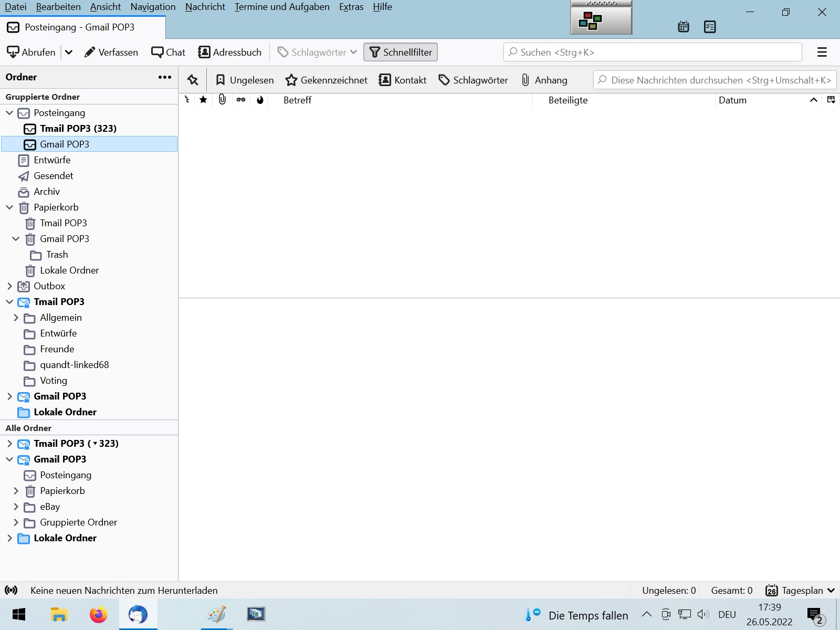Click the pin filter icon in quick filter bar

tap(193, 80)
